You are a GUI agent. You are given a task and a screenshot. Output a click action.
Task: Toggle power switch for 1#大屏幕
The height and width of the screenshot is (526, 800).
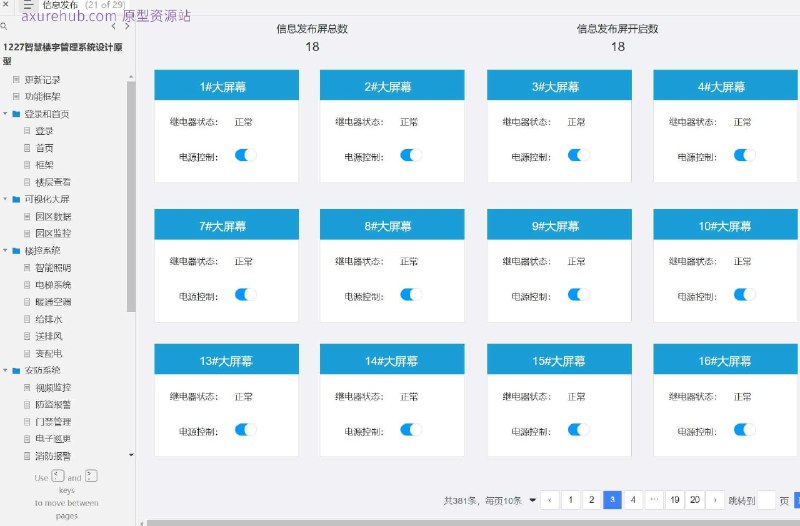click(245, 155)
